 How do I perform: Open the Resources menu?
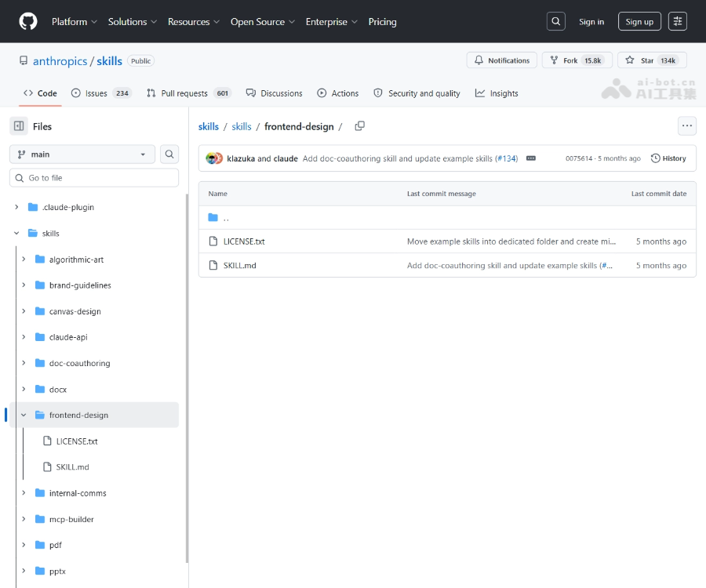[x=194, y=22]
